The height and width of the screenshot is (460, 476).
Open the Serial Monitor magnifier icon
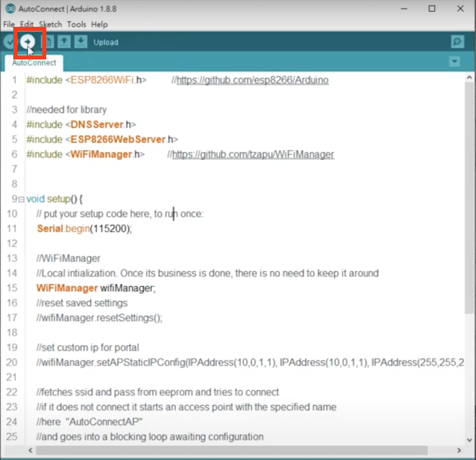pyautogui.click(x=457, y=42)
